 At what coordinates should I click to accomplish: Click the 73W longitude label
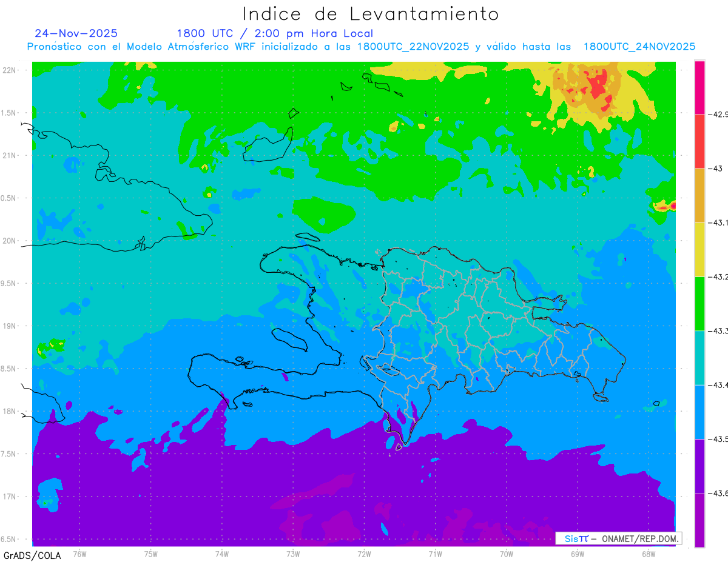(x=293, y=554)
